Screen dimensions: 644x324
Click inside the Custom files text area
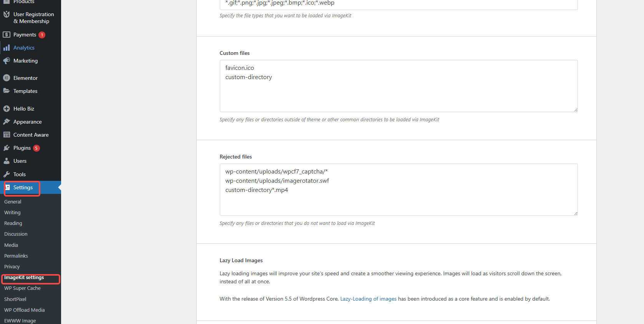[x=398, y=92]
